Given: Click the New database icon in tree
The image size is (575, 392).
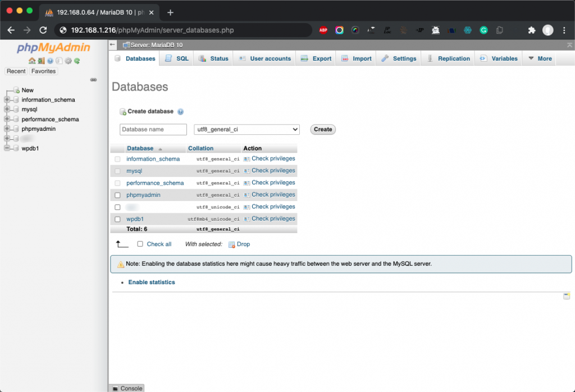Looking at the screenshot, I should [x=16, y=90].
